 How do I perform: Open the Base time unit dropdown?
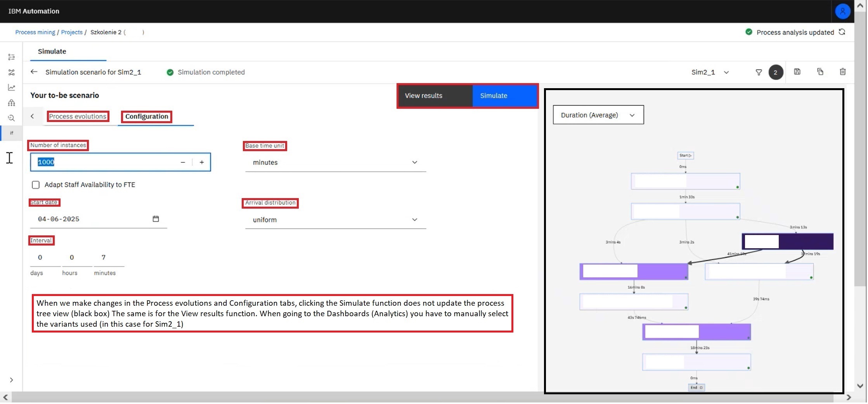coord(335,162)
